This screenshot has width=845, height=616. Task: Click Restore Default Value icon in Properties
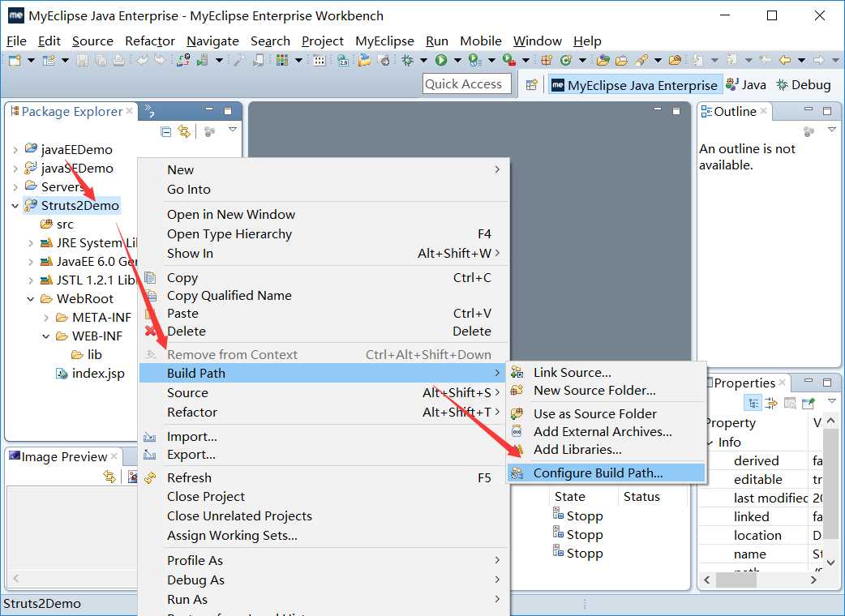(x=790, y=403)
